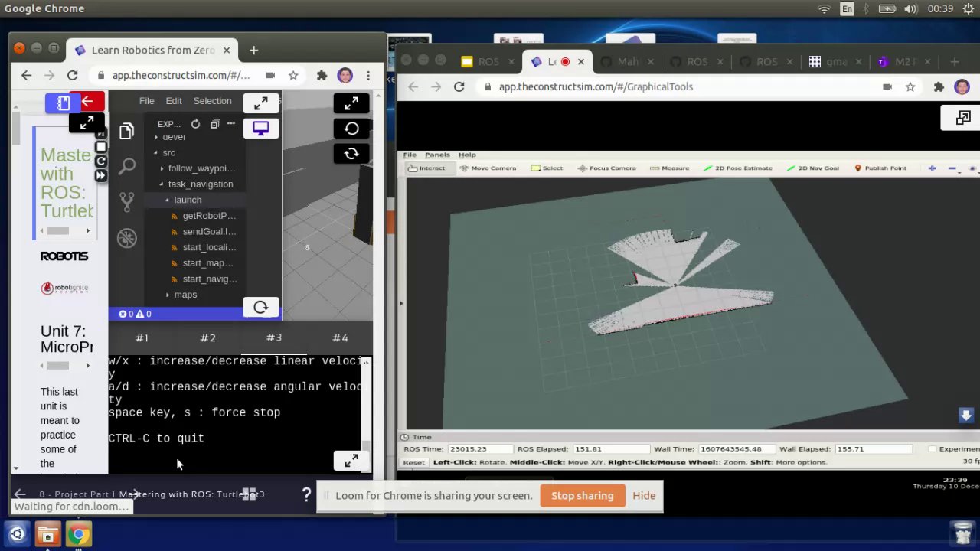Open the Ubuntu start menu icon

coord(17,533)
